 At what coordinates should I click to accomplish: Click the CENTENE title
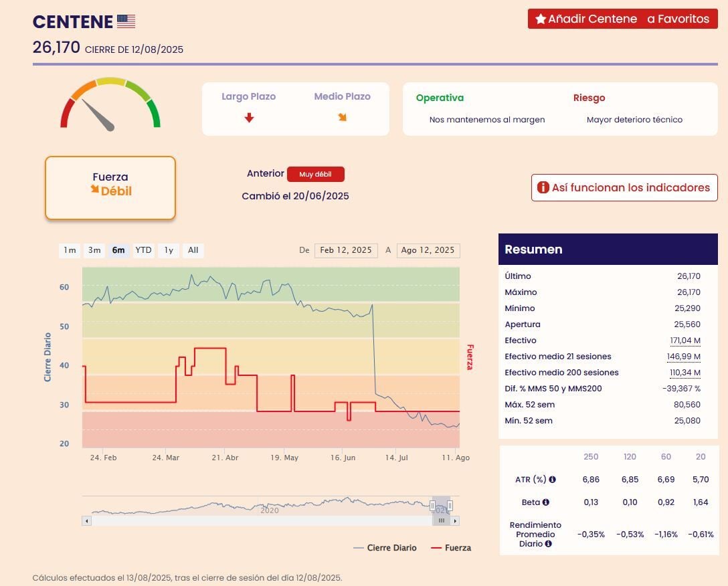(x=73, y=22)
